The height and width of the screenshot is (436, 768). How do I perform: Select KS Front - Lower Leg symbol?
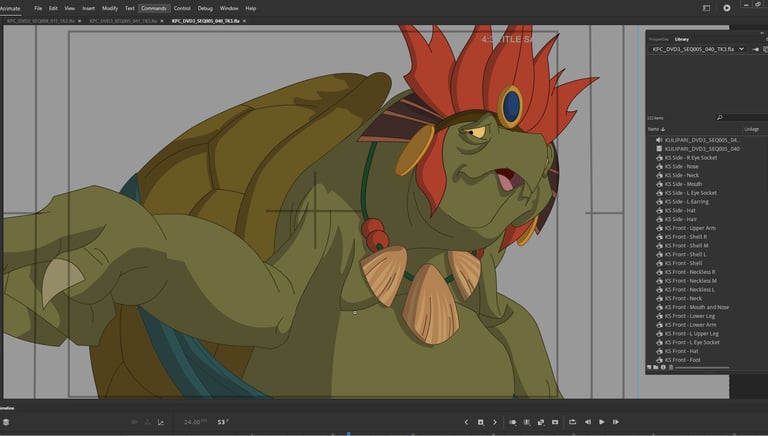(690, 316)
